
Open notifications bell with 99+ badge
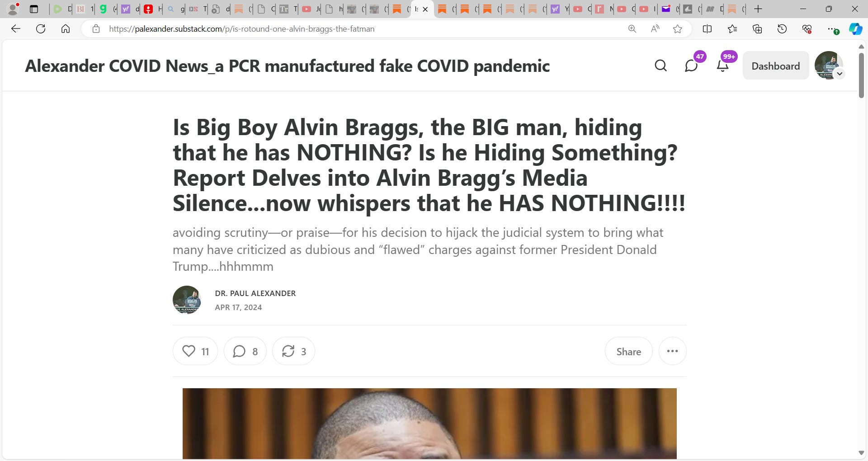[x=723, y=66]
